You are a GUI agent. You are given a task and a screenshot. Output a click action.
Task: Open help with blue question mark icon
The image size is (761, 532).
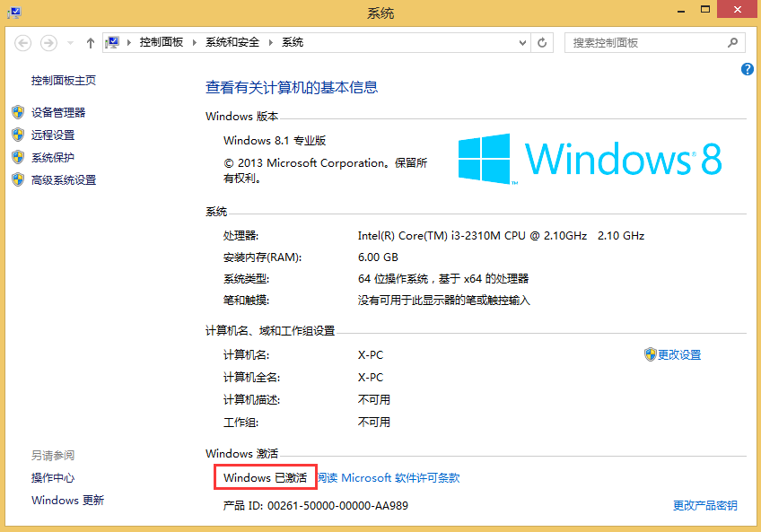tap(748, 69)
